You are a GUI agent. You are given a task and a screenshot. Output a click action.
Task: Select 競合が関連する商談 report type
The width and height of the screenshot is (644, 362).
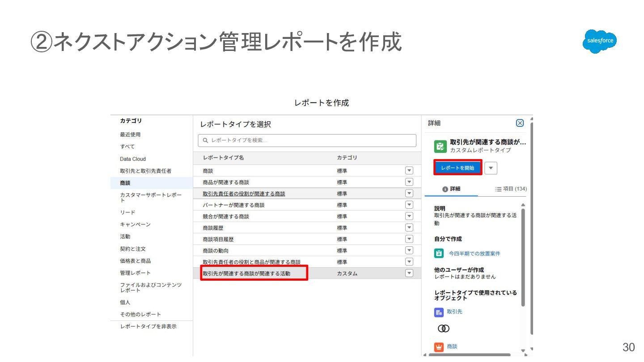click(225, 216)
